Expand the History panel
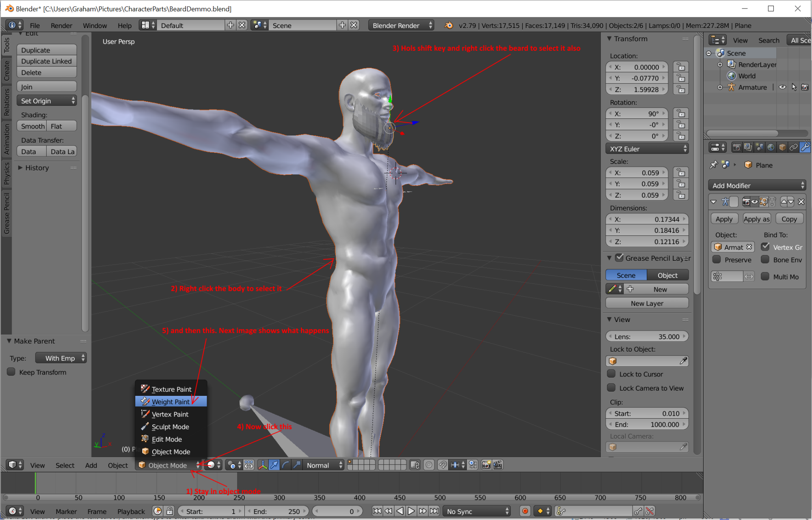Image resolution: width=812 pixels, height=520 pixels. tap(20, 168)
